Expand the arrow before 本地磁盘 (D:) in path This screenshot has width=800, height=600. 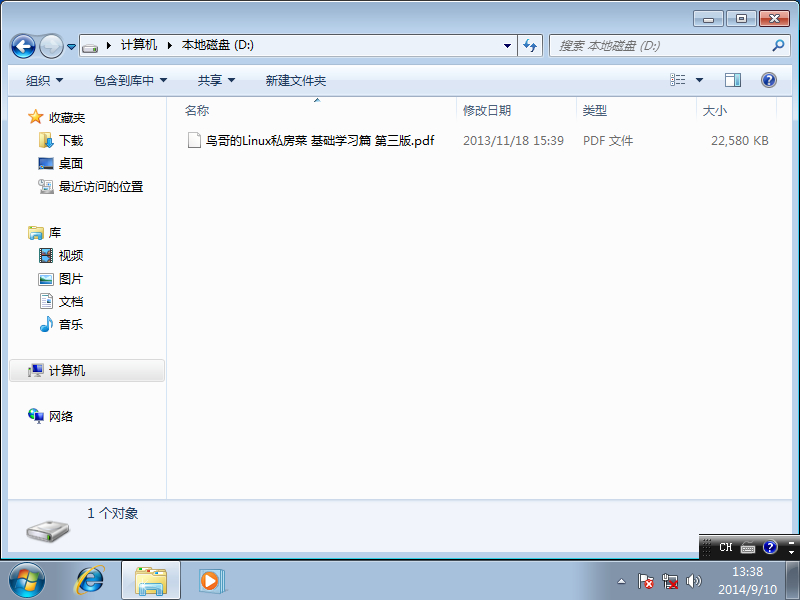170,45
